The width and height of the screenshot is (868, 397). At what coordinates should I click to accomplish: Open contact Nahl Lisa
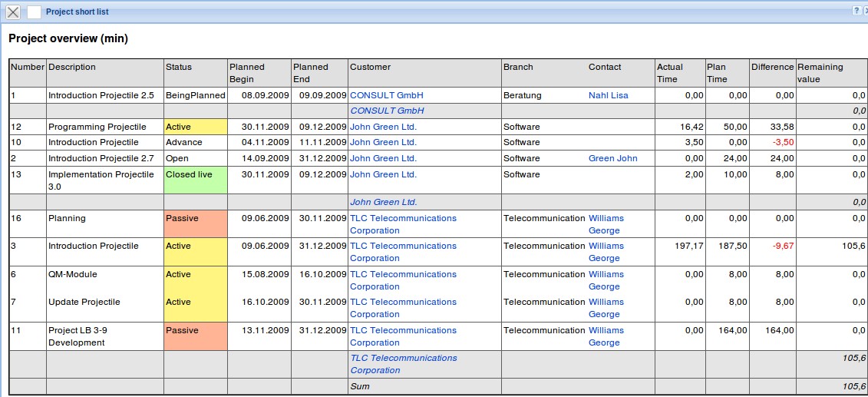pyautogui.click(x=608, y=95)
